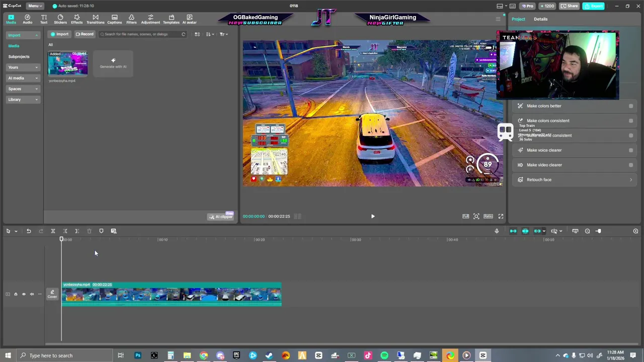Open the Transitions panel
644x362 pixels.
[x=95, y=19]
